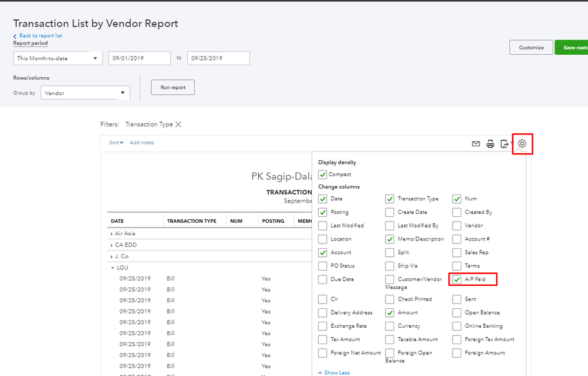This screenshot has width=588, height=376.
Task: Open the Group by Vendor dropdown
Action: tap(85, 93)
